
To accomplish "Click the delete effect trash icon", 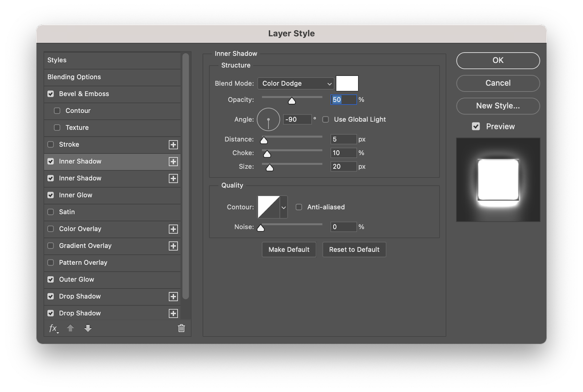I will click(181, 328).
